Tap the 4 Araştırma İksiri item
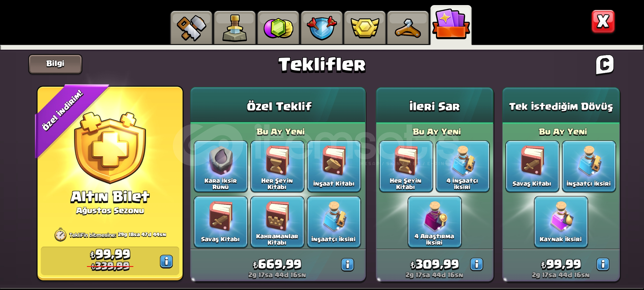Screen dimensions: 644x290 (x=434, y=222)
